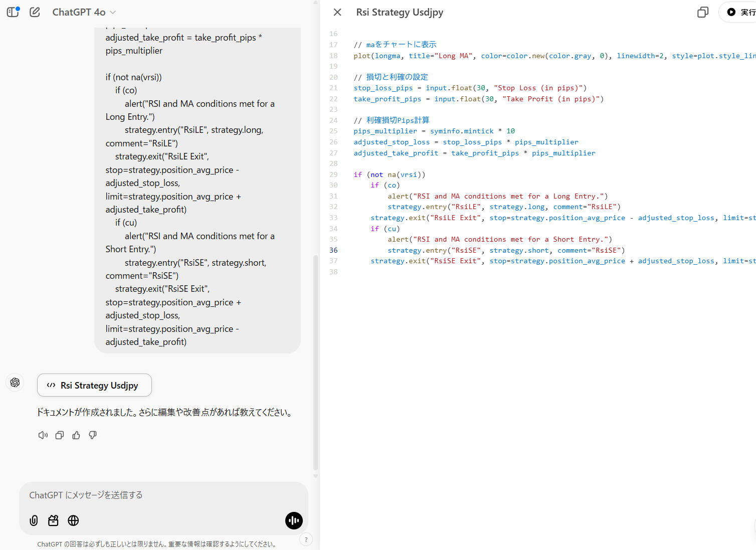Viewport: 756px width, 550px height.
Task: Click the 'take_profit_pips = input.float' line
Action: [x=478, y=99]
